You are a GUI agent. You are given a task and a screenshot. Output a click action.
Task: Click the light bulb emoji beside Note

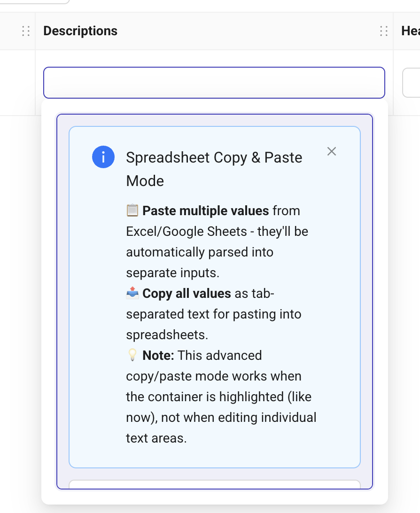coord(132,356)
